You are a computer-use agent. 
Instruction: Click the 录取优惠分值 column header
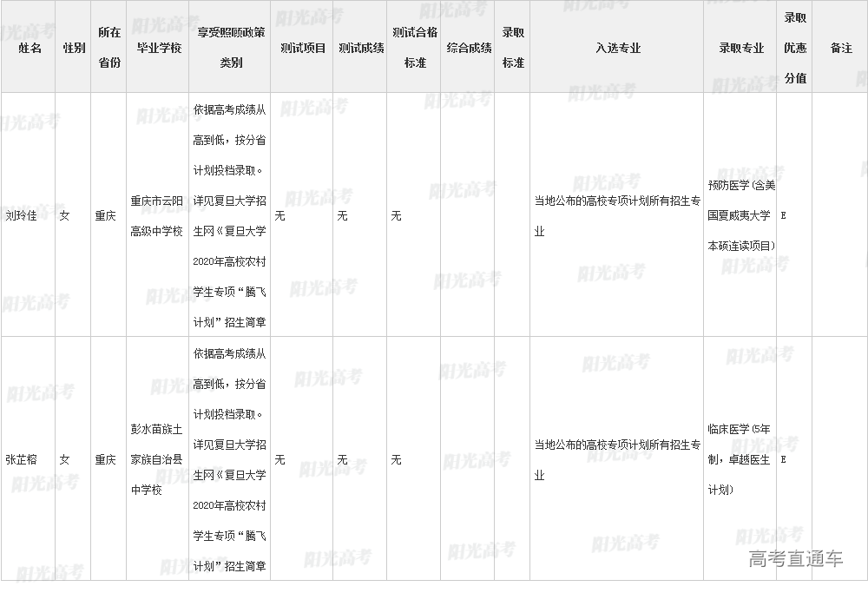795,48
